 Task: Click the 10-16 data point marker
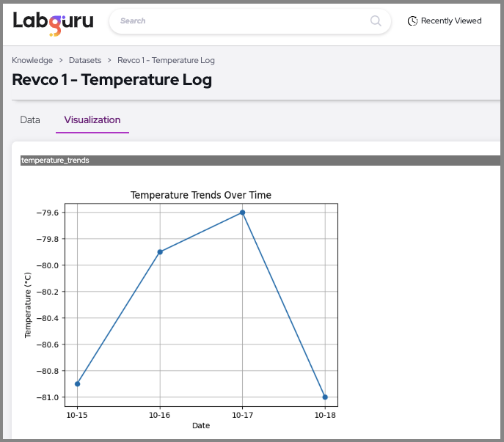160,252
